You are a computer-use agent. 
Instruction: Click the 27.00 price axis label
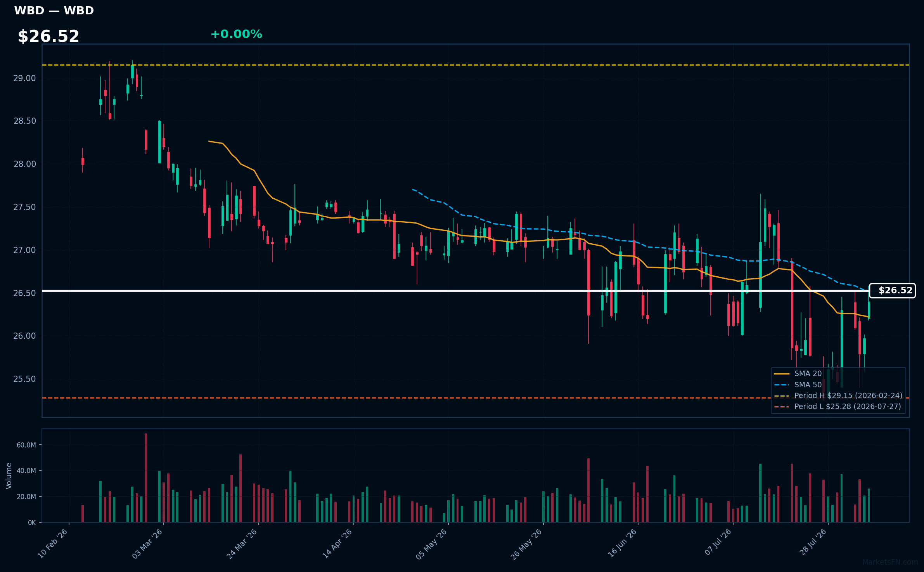pyautogui.click(x=24, y=250)
